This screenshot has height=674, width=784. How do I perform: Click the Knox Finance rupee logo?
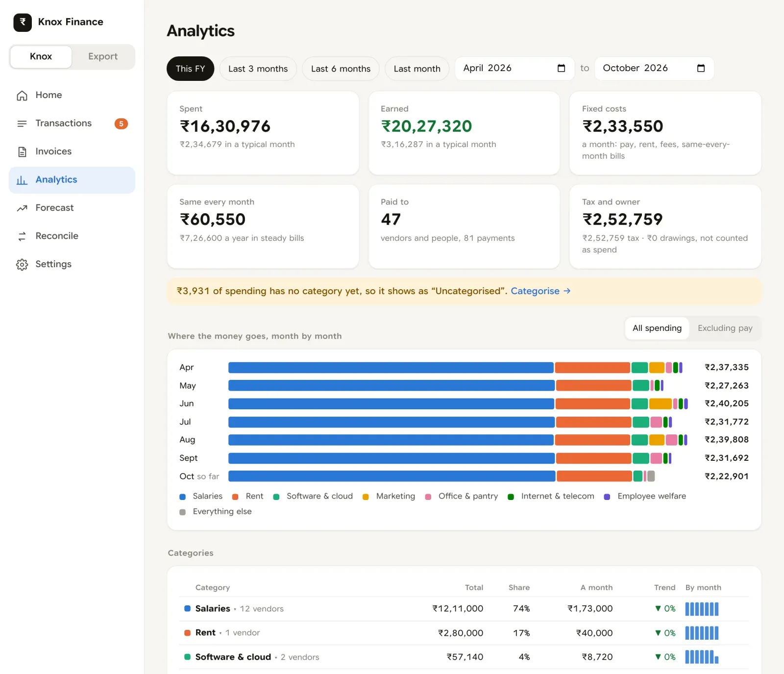pyautogui.click(x=23, y=22)
